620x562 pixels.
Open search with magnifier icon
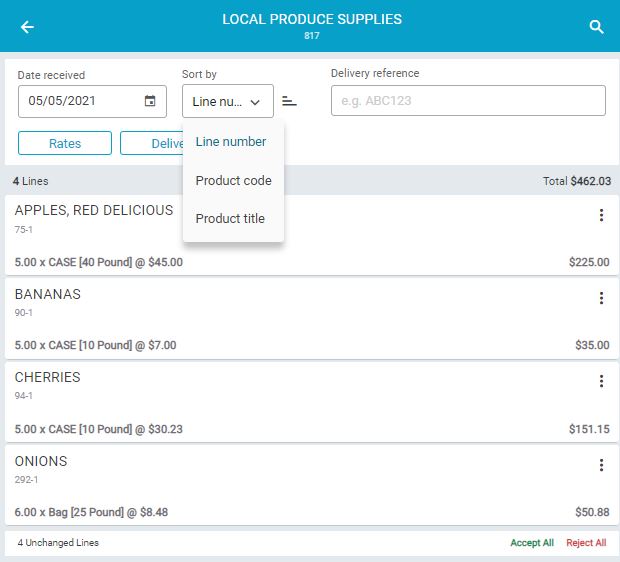click(x=597, y=27)
